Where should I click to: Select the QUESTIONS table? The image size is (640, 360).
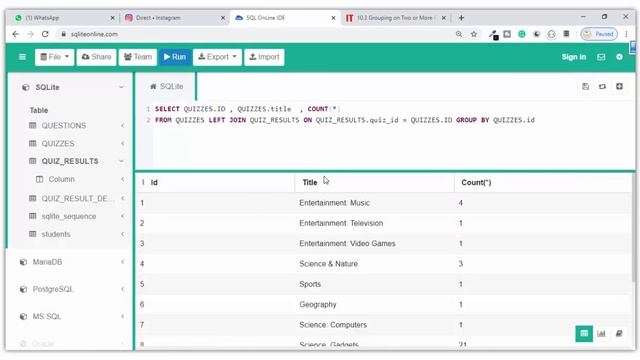[64, 125]
